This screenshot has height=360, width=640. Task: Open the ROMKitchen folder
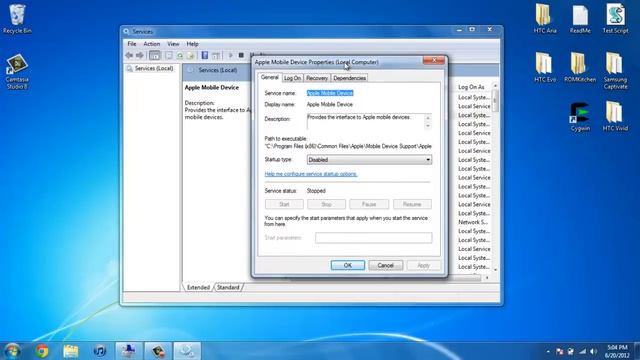coord(580,67)
